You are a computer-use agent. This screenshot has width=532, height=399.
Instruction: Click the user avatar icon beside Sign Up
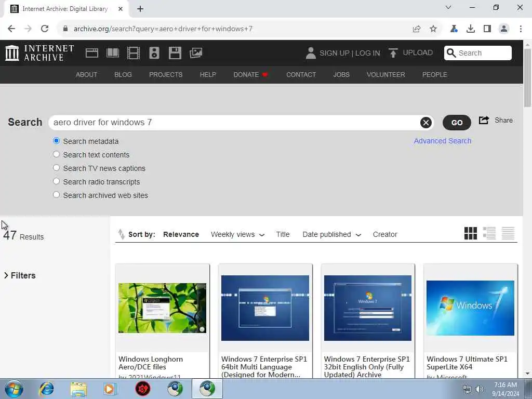click(x=311, y=53)
